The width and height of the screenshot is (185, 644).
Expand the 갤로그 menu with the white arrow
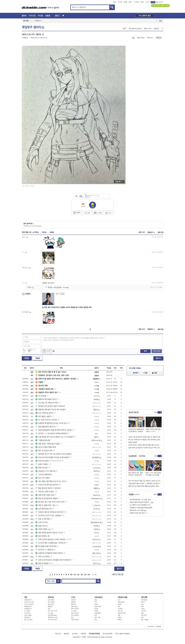pos(63,16)
